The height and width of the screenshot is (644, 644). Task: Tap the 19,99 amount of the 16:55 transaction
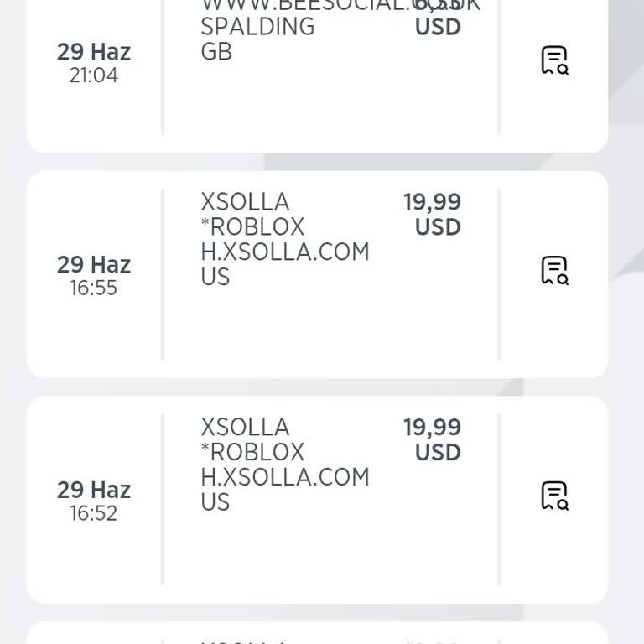[432, 202]
